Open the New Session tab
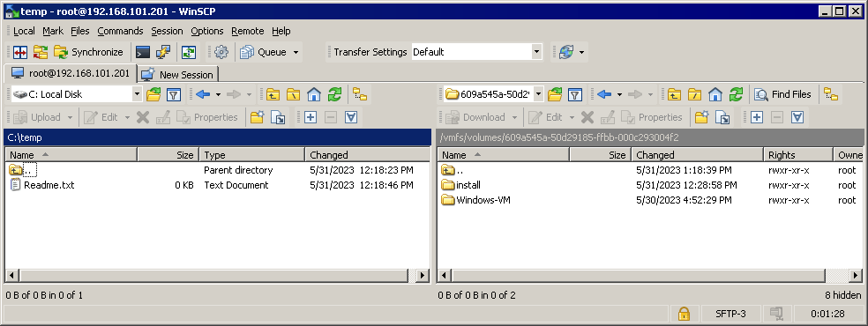 click(178, 74)
